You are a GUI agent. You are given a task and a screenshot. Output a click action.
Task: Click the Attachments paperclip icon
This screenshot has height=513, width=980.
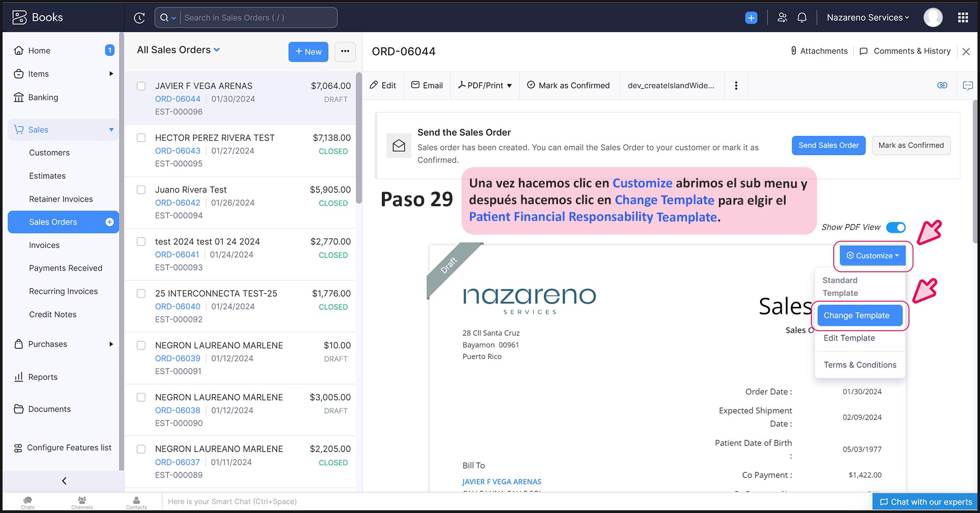point(793,51)
